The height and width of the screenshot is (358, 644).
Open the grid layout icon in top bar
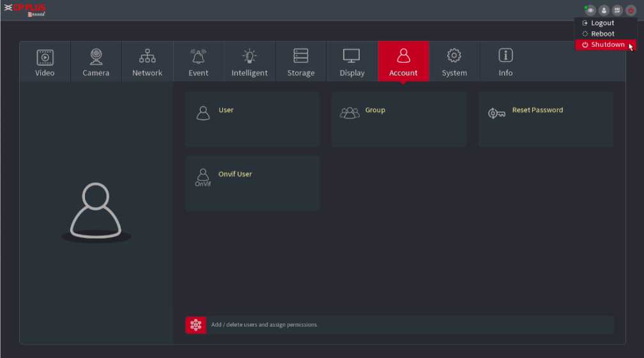pyautogui.click(x=617, y=10)
